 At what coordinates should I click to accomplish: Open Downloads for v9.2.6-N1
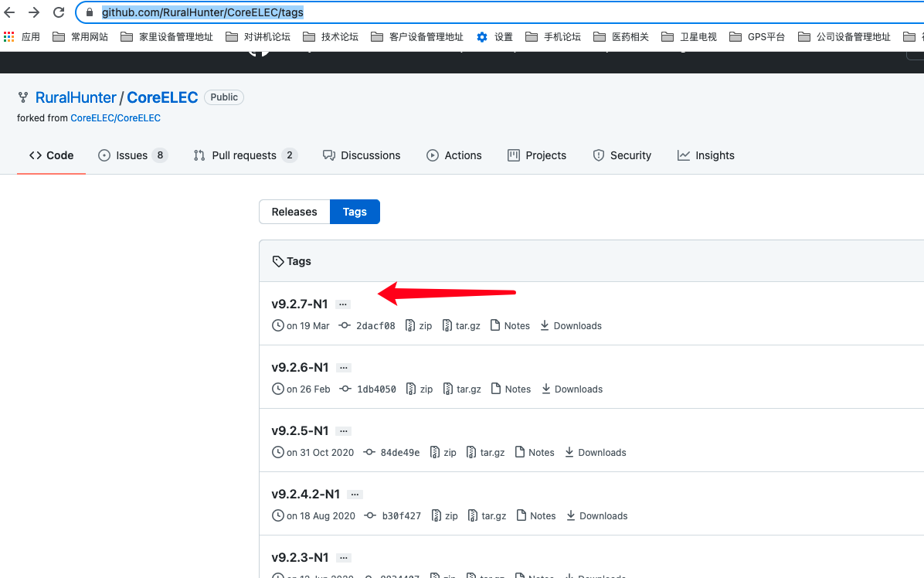coord(572,389)
